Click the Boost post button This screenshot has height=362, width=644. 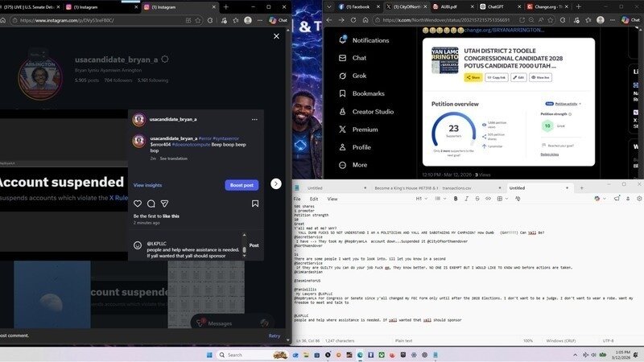242,185
